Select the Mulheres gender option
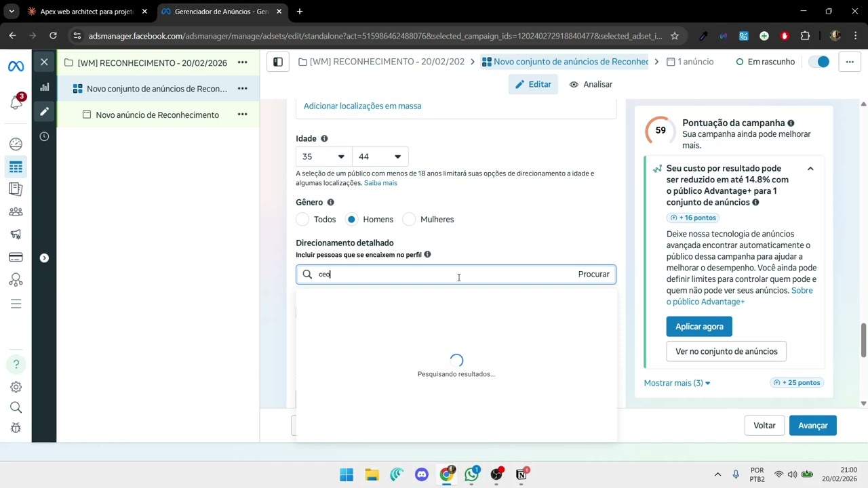The height and width of the screenshot is (488, 868). point(409,219)
